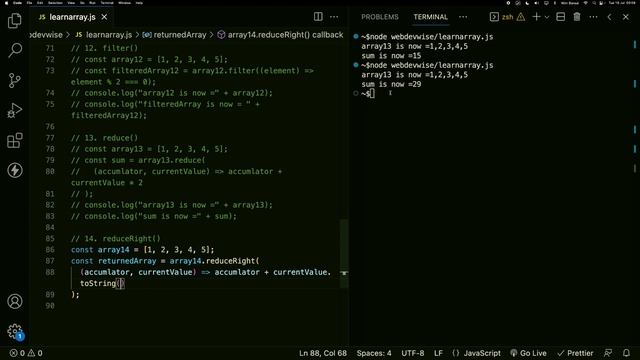640x360 pixels.
Task: Click terminal output 'sum is now =29'
Action: pos(391,84)
